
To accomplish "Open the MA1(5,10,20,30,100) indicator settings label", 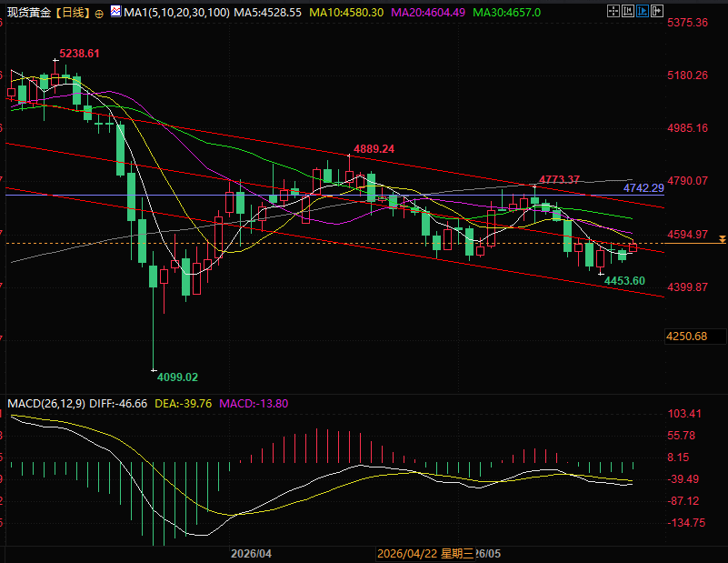I will (176, 13).
